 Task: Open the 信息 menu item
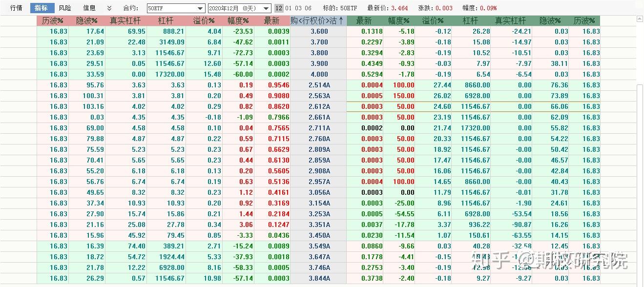pos(88,8)
